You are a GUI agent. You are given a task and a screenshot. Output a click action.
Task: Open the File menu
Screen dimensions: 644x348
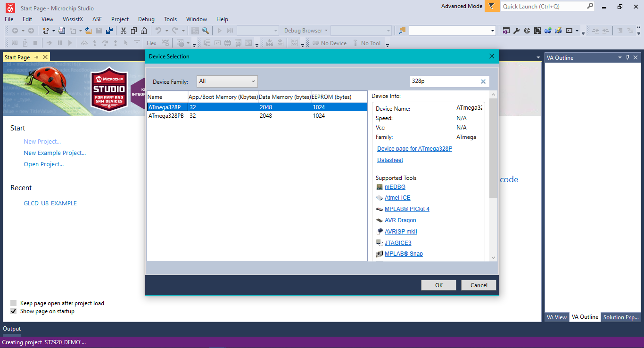point(9,19)
